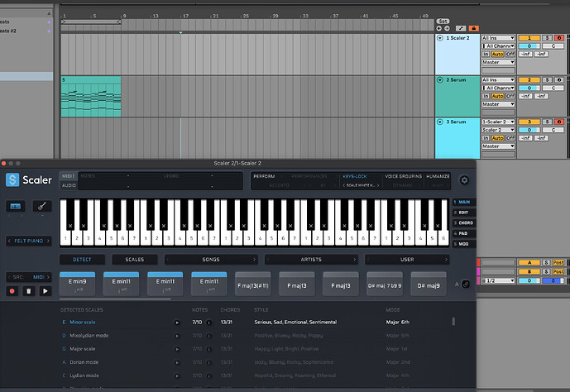Set track 1 monitor to In

[486, 54]
